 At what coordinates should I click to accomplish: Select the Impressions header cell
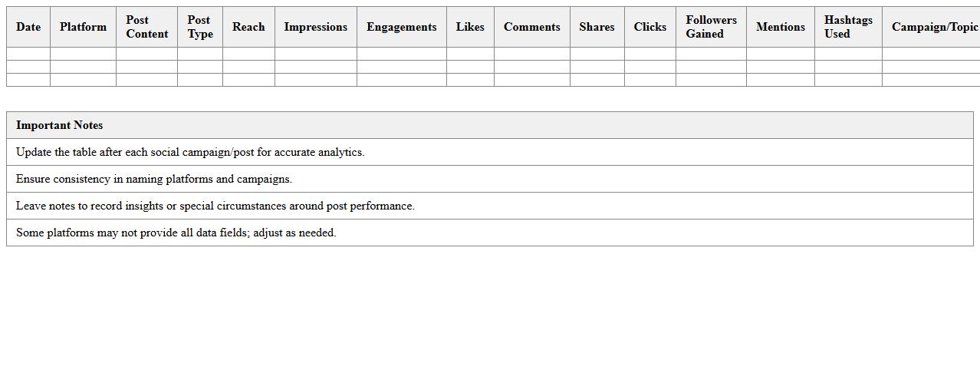(x=315, y=27)
